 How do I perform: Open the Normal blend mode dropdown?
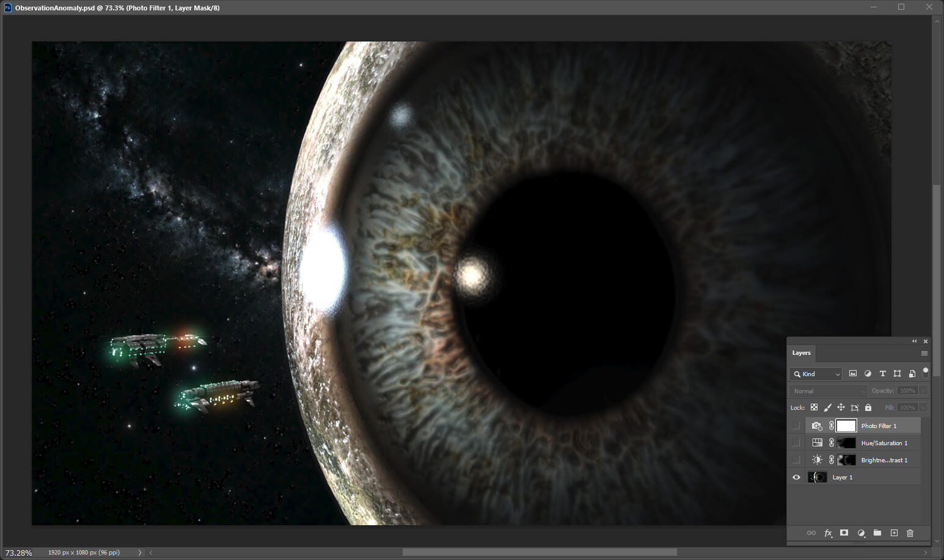pos(829,391)
